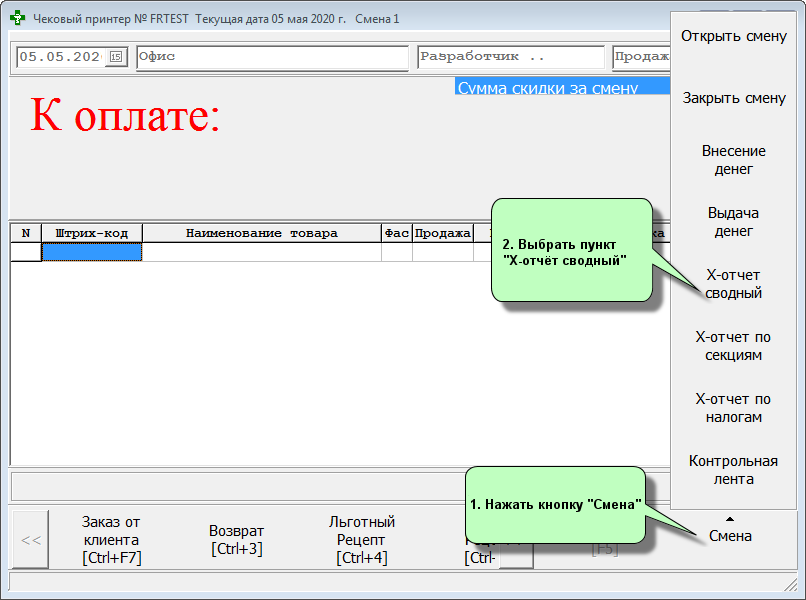Choose 'Закрыть смену' menu item
The image size is (806, 600).
pos(734,99)
